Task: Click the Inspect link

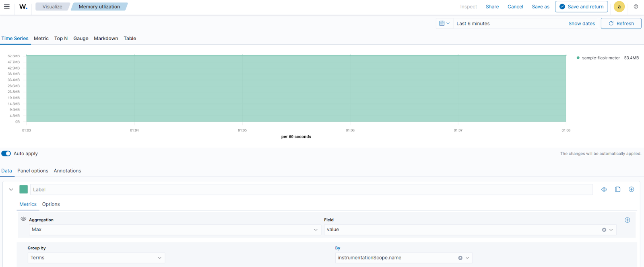Action: coord(469,7)
